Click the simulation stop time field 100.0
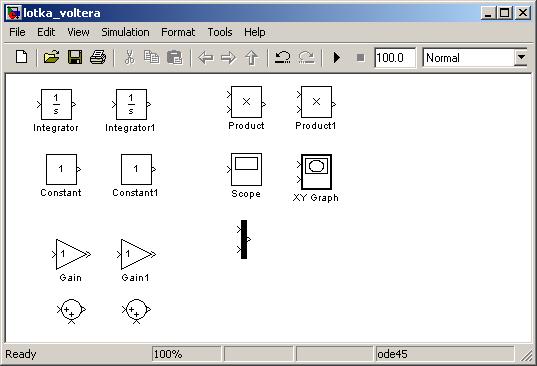537x366 pixels. (x=395, y=58)
